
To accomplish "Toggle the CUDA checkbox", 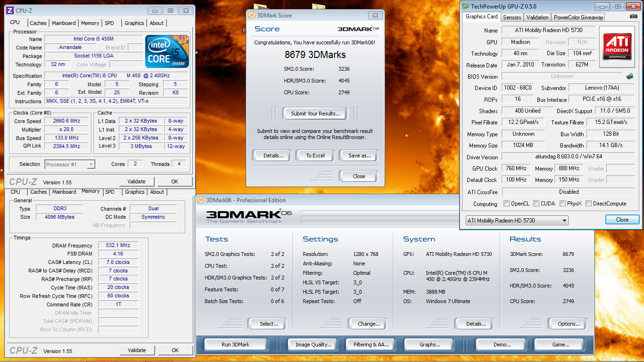I will (537, 204).
